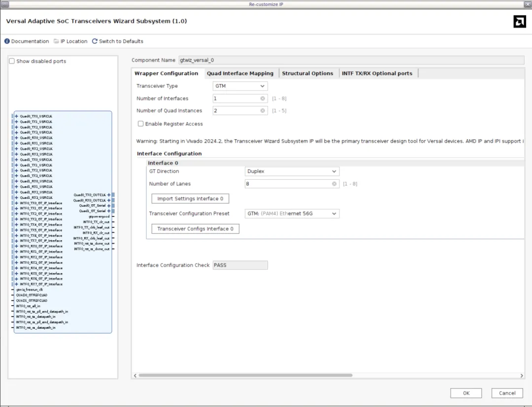Expand the Quad0 Serial output port
This screenshot has height=407, width=532.
109,206
